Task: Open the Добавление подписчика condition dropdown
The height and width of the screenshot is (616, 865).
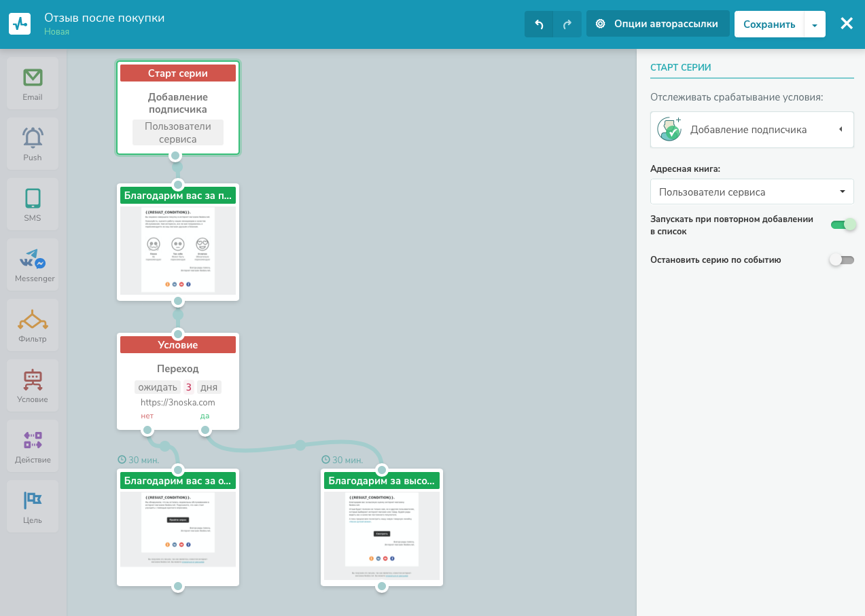Action: tap(752, 130)
